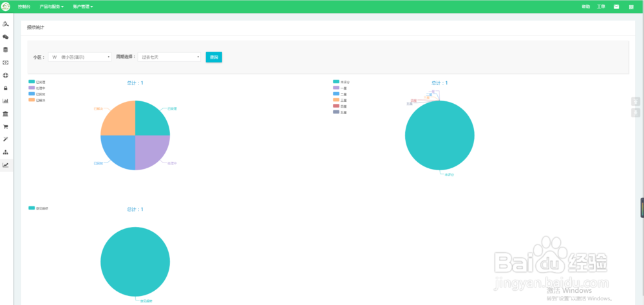Open the life-ring support sidebar icon
644x305 pixels.
point(6,75)
